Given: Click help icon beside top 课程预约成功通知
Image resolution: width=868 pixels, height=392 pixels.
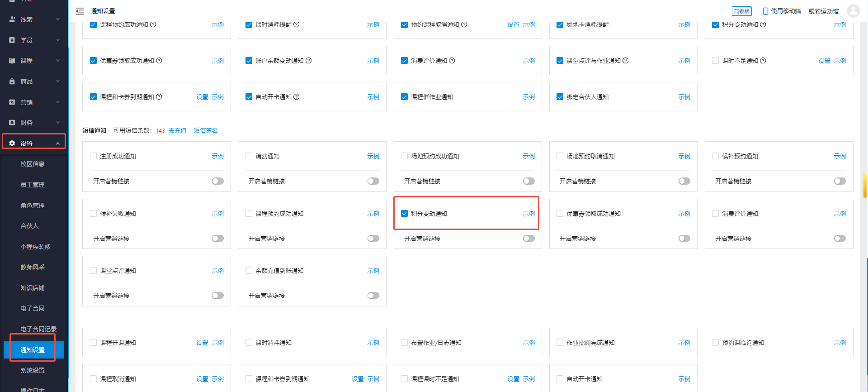Looking at the screenshot, I should [153, 24].
